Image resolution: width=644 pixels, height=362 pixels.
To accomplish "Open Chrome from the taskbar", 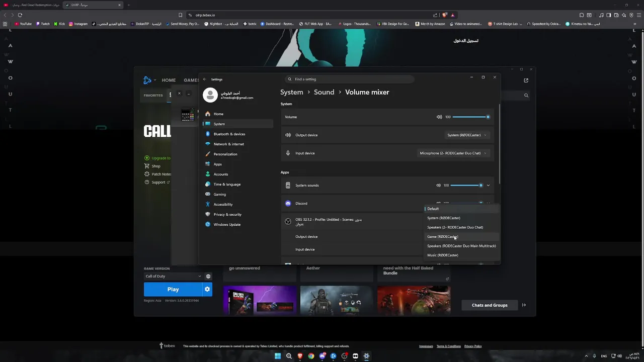I will [311, 356].
